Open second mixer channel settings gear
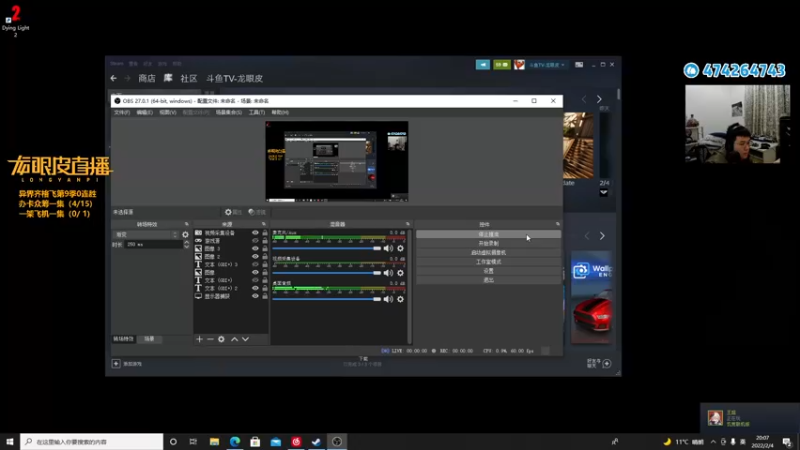800x450 pixels. [x=401, y=273]
